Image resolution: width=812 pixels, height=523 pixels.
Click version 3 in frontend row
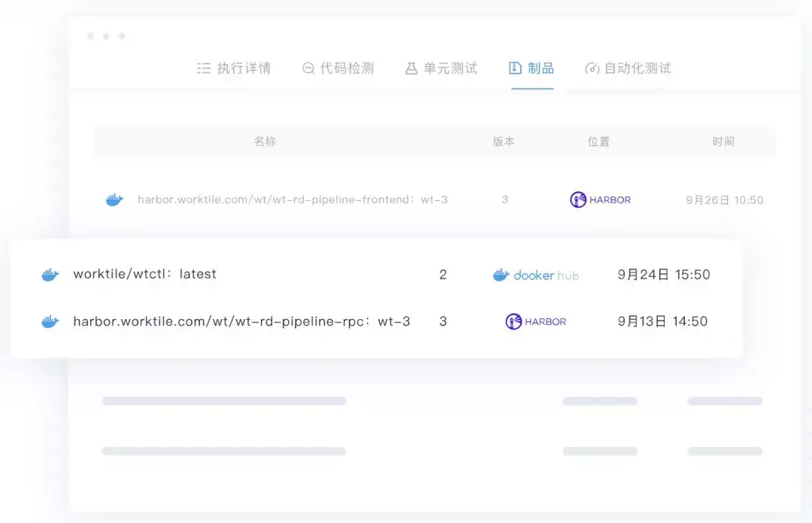click(504, 199)
